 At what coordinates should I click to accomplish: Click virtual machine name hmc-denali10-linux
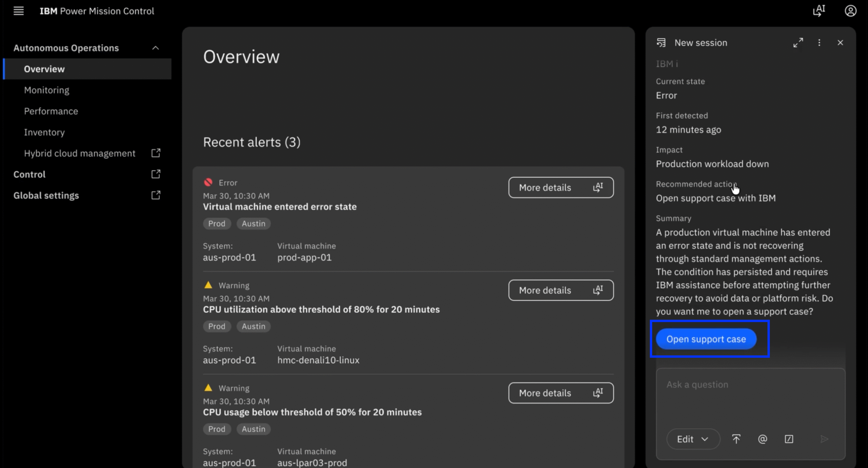[318, 360]
